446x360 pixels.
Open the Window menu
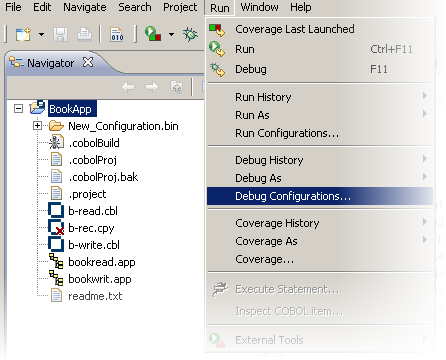[259, 7]
